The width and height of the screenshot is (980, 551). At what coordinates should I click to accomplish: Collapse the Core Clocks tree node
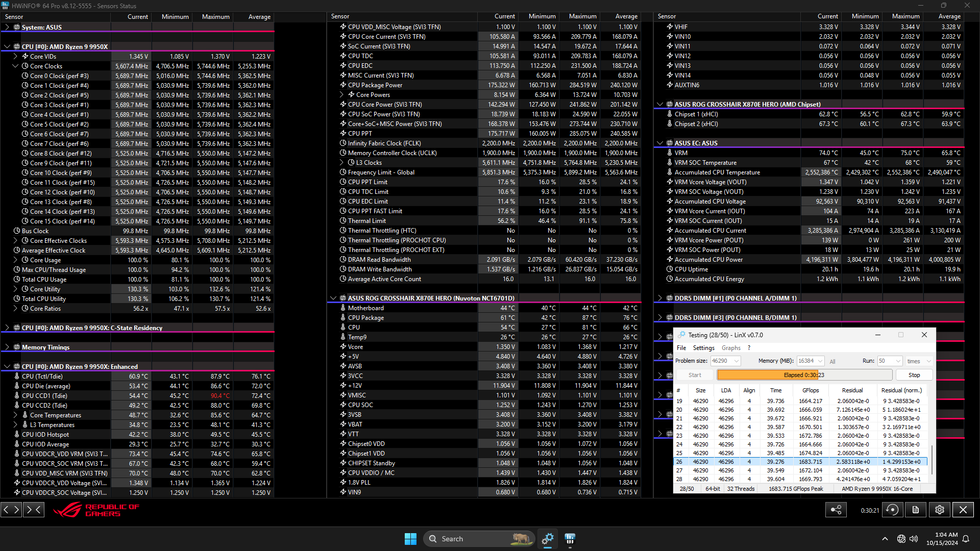click(x=15, y=66)
